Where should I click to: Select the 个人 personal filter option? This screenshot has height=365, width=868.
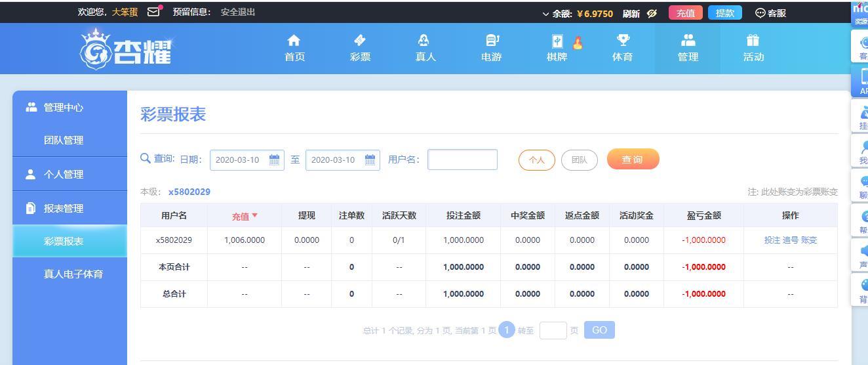click(537, 160)
